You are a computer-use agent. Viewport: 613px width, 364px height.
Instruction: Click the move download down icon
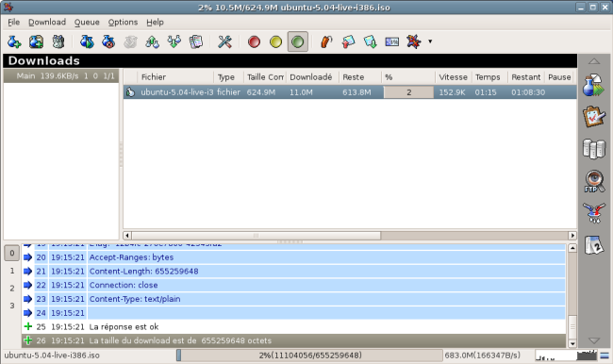pos(174,41)
